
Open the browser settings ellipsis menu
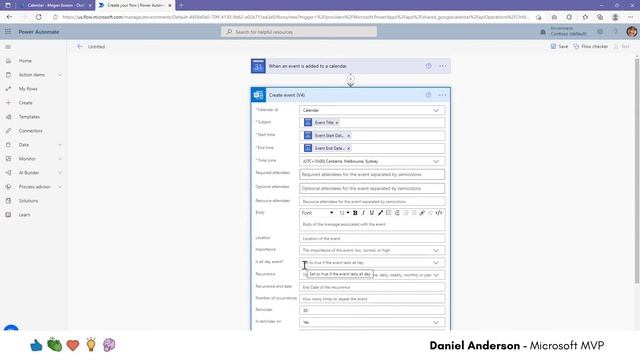click(631, 17)
